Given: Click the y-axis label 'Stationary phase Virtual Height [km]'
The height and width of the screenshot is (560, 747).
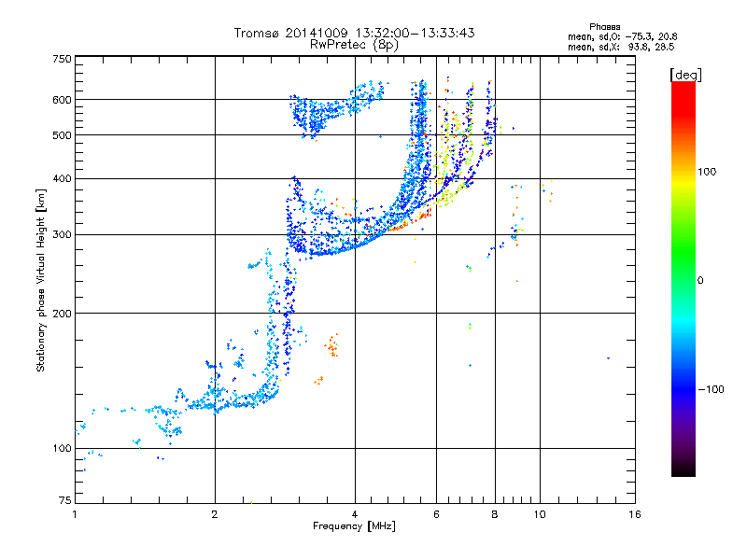Looking at the screenshot, I should [x=40, y=280].
